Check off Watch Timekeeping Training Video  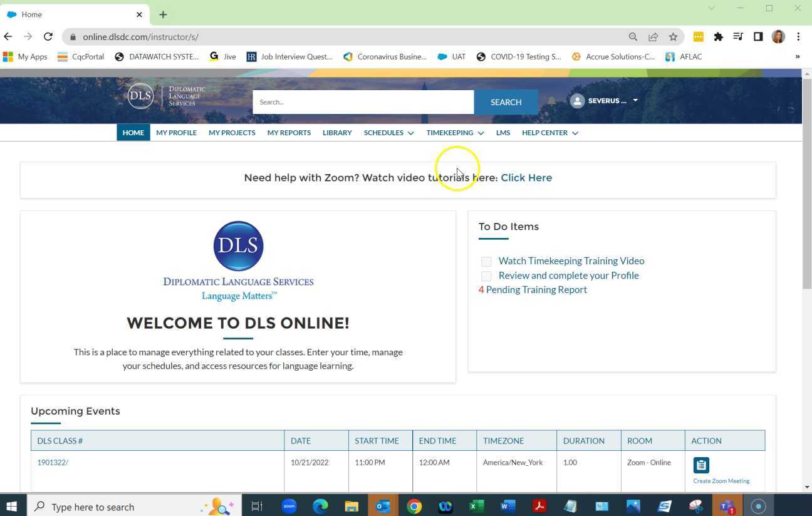click(x=486, y=261)
